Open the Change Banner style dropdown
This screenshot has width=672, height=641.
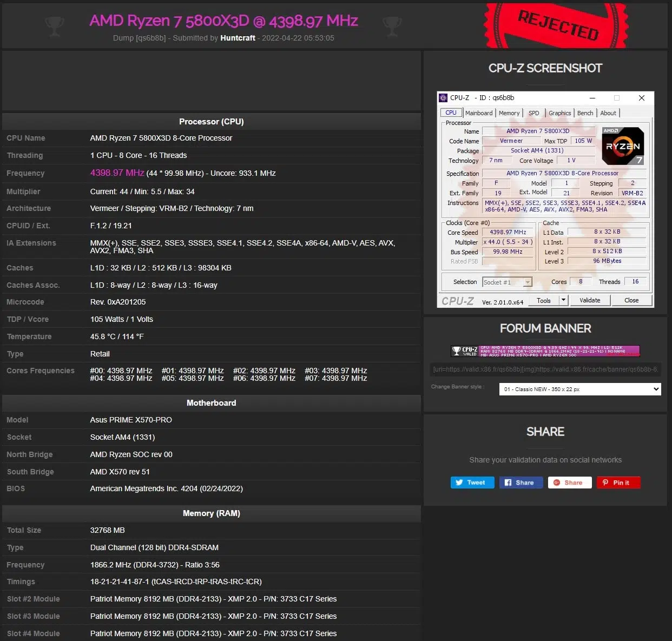tap(580, 389)
